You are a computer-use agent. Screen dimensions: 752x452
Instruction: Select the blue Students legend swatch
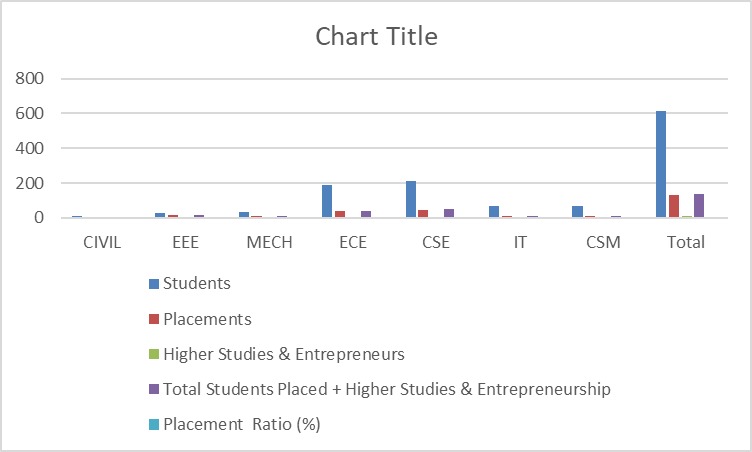coord(152,284)
